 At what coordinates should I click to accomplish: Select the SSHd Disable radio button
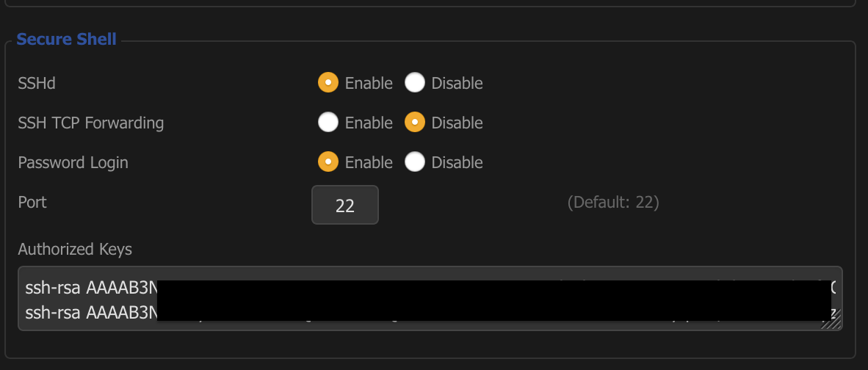415,83
